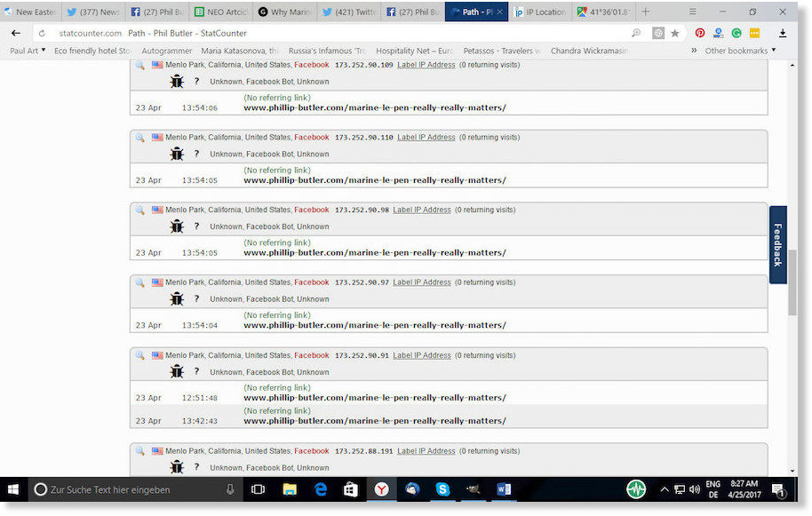Click the magnifier icon for IP 173.252.90.97
The image size is (812, 516).
139,282
